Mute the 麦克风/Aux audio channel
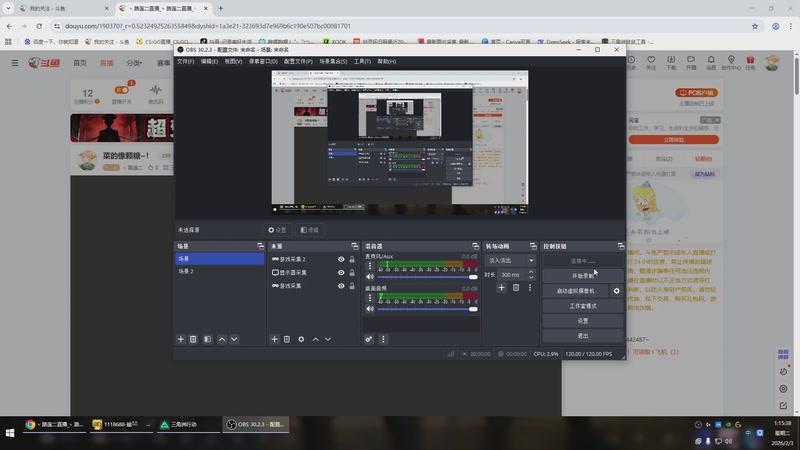Image resolution: width=800 pixels, height=450 pixels. pyautogui.click(x=370, y=277)
